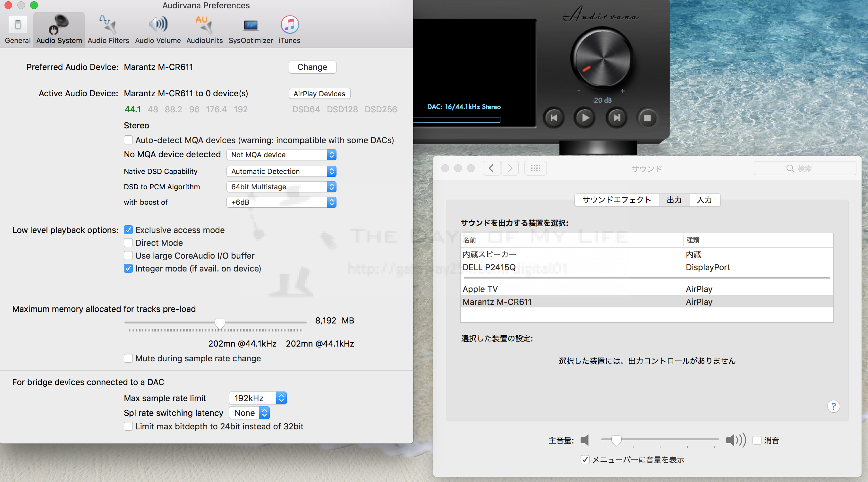Screen dimensions: 868x482
Task: Click the volume plus mark under the knob
Action: pos(622,91)
